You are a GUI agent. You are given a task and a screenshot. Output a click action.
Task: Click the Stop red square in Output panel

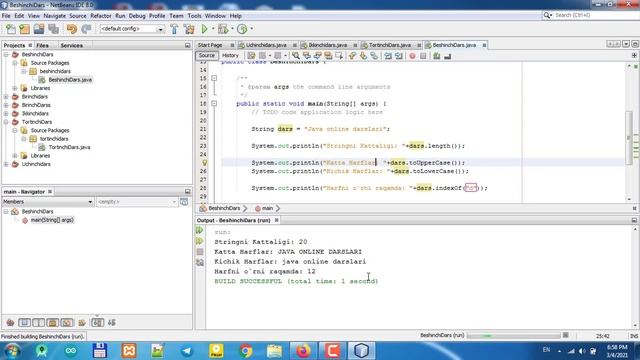(200, 252)
